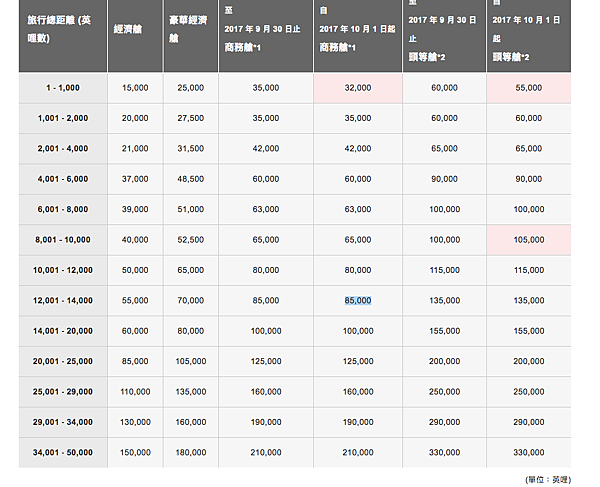Select the 10,001 - 12,000 distance row label
The width and height of the screenshot is (600, 487).
point(63,270)
